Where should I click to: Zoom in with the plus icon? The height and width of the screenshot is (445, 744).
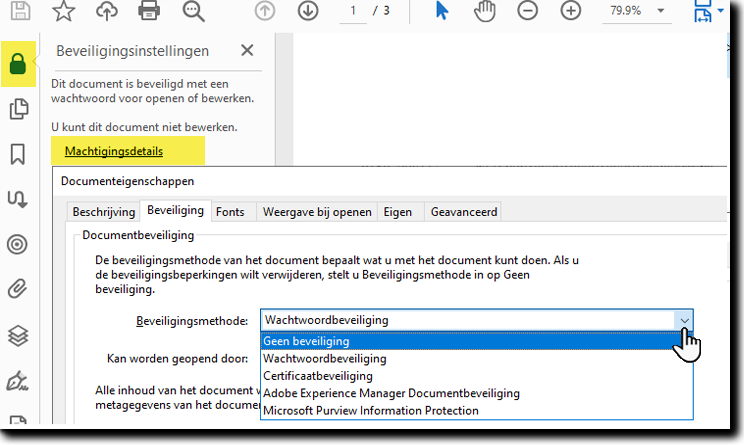[x=571, y=10]
